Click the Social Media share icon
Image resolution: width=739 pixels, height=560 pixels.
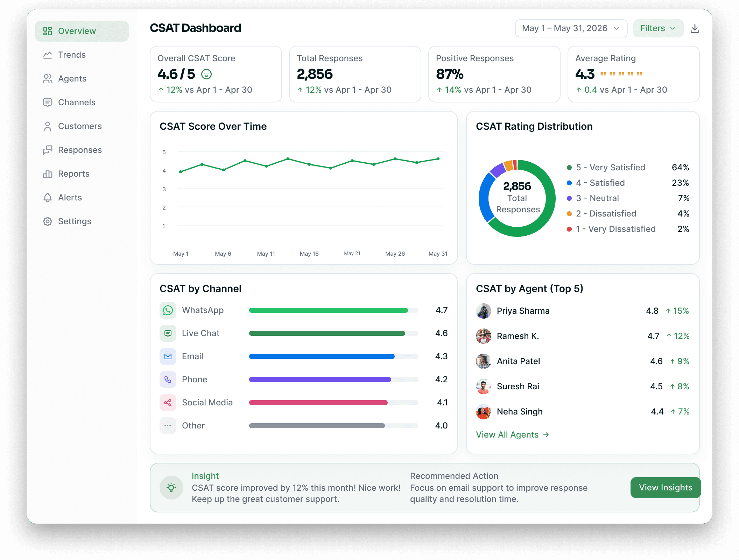[x=168, y=403]
